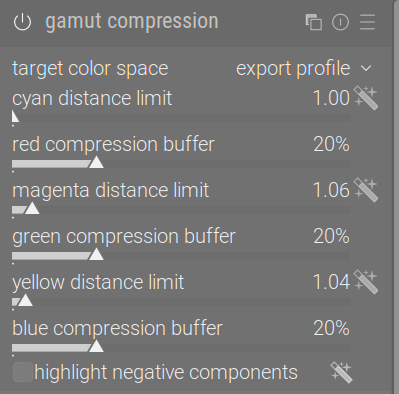This screenshot has width=399, height=394.
Task: Click the export profile dropdown arrow
Action: coord(366,68)
